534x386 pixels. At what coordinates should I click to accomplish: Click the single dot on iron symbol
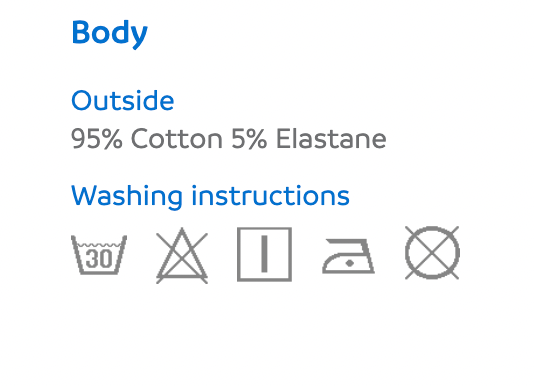pos(349,263)
